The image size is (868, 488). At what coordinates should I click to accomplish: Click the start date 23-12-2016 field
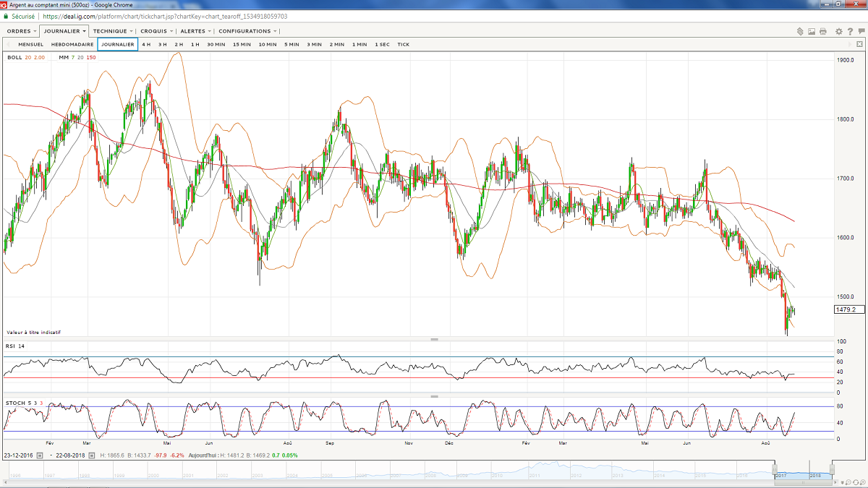[17, 455]
